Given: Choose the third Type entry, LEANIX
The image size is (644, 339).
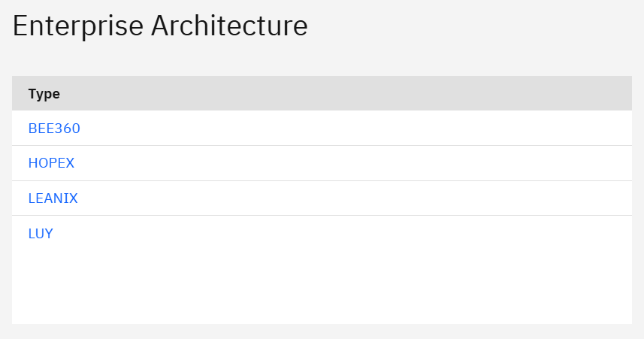Looking at the screenshot, I should (x=53, y=198).
